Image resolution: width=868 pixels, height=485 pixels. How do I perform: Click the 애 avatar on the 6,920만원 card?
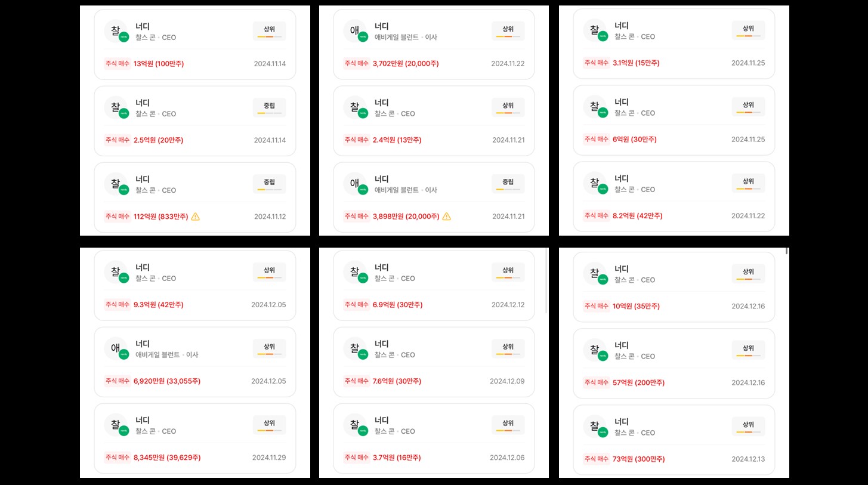(x=116, y=348)
